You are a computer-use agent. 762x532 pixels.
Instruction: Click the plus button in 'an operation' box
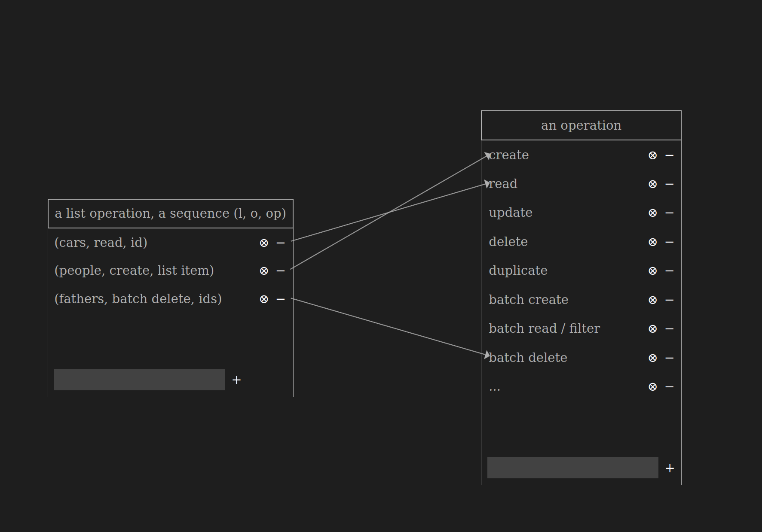pos(670,468)
